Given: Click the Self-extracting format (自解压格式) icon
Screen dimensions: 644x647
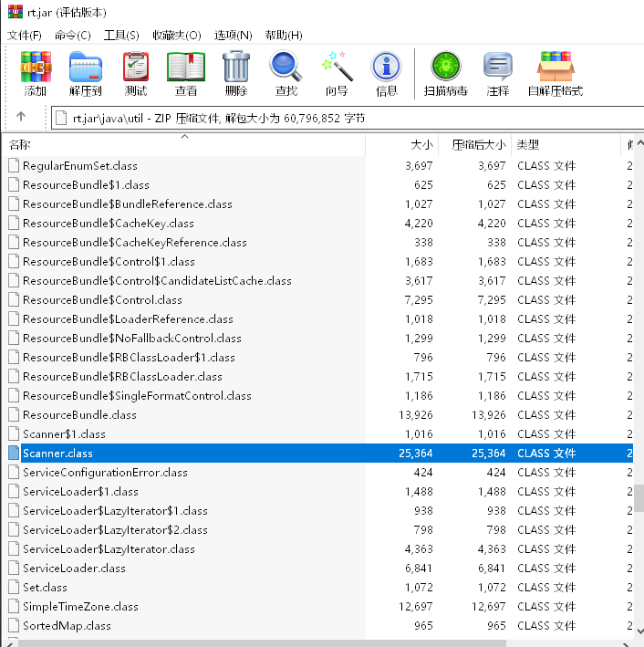Looking at the screenshot, I should 556,67.
